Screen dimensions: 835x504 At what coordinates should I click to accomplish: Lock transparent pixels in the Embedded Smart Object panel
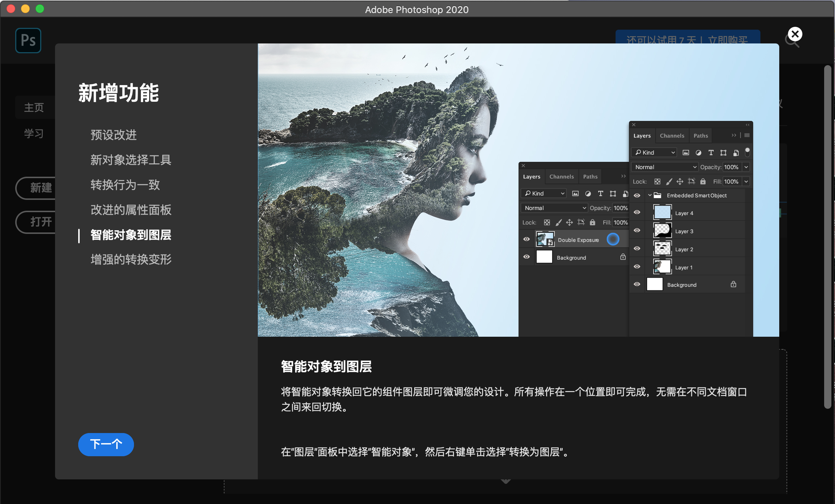coord(657,181)
